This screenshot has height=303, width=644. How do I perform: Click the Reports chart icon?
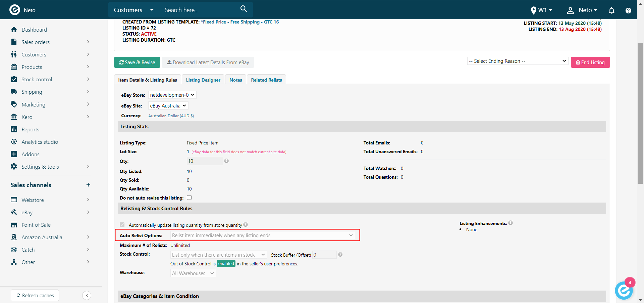(x=14, y=129)
